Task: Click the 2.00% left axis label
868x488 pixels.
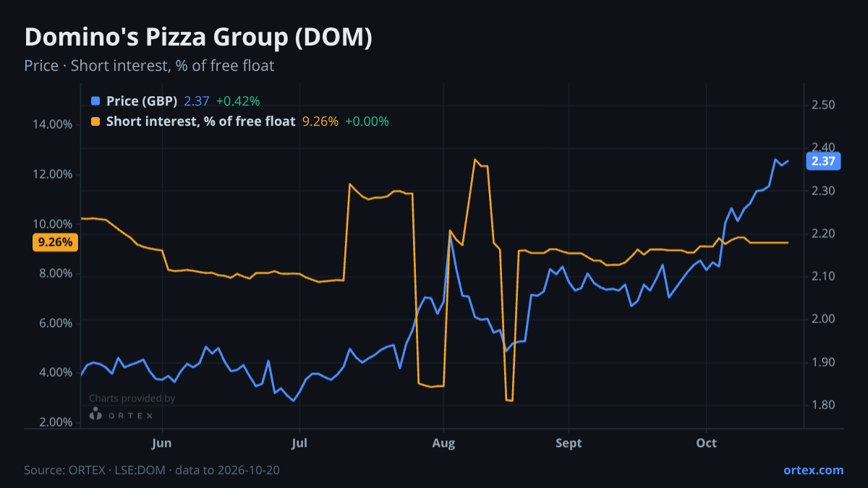Action: (56, 422)
